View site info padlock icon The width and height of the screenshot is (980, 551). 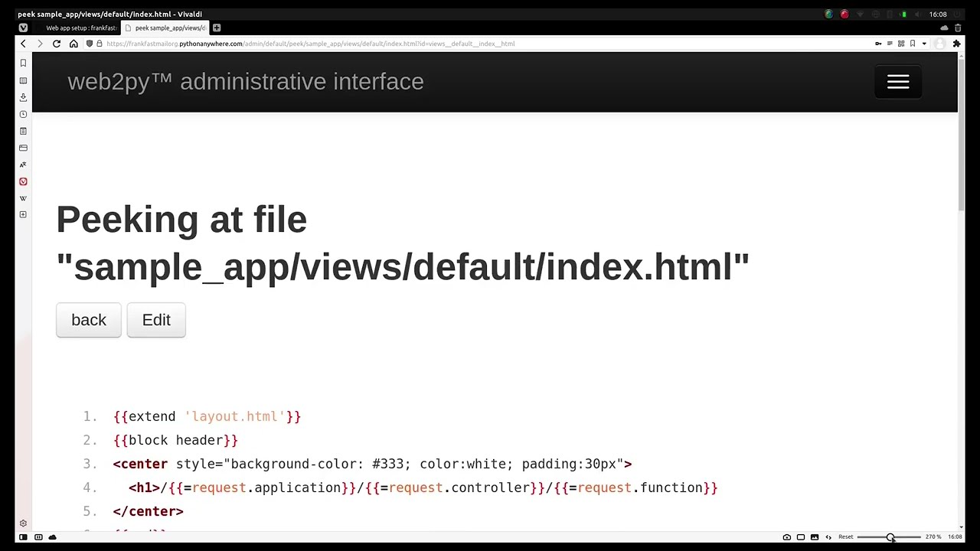tap(100, 44)
